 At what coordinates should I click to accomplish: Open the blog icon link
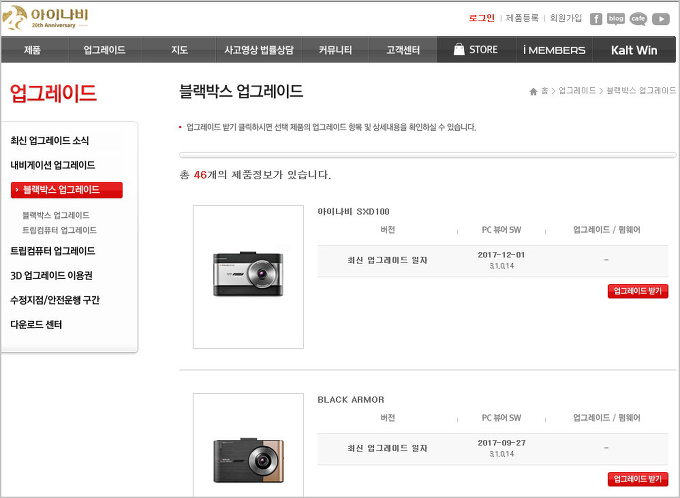click(616, 19)
